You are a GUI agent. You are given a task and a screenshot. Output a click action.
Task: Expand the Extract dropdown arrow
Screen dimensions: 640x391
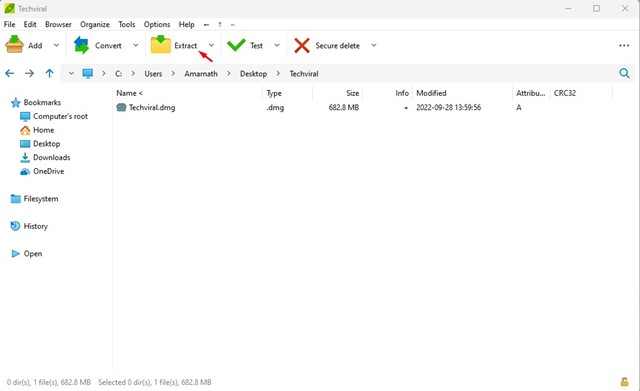click(211, 45)
